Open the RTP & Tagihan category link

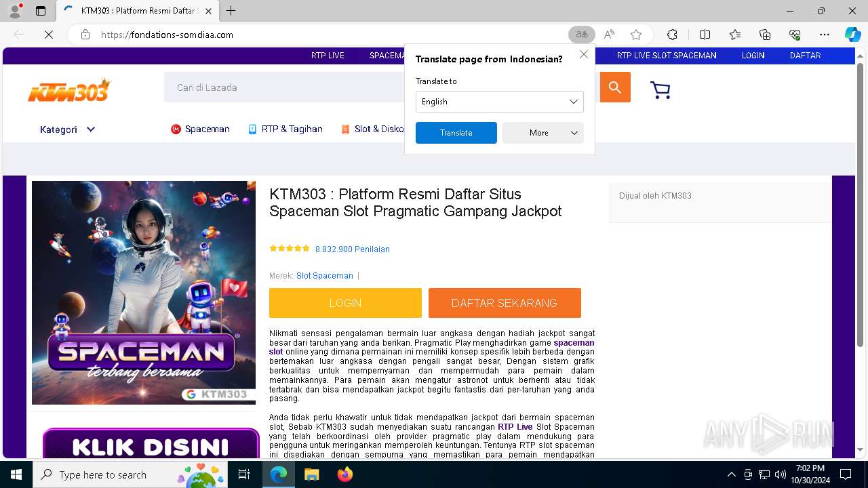click(x=285, y=129)
